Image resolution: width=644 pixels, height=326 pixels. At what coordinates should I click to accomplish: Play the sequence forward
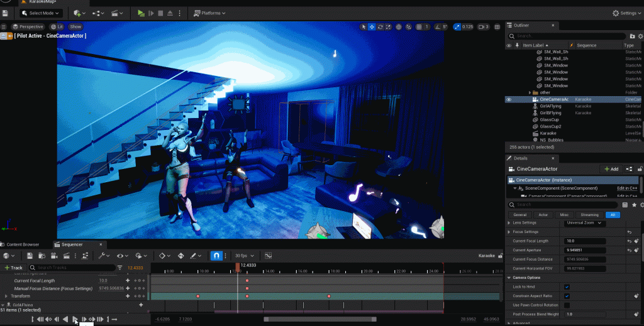click(x=75, y=319)
